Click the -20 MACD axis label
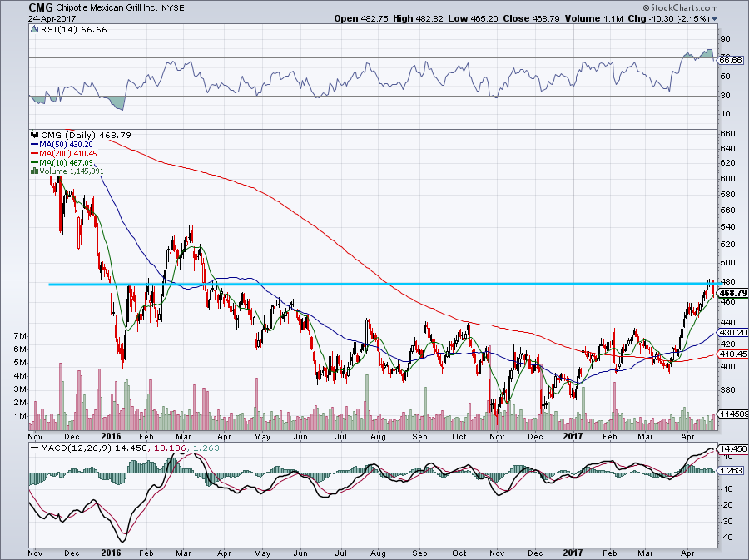The image size is (749, 560). (x=726, y=504)
